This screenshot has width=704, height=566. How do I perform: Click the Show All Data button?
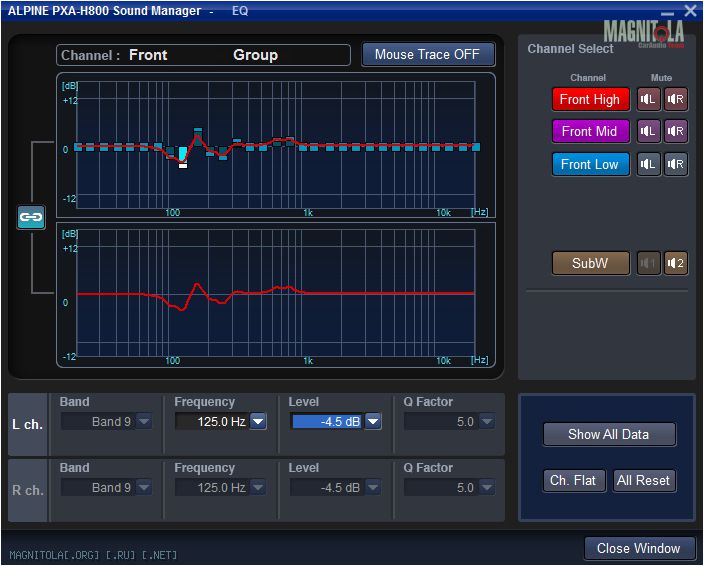[x=608, y=434]
